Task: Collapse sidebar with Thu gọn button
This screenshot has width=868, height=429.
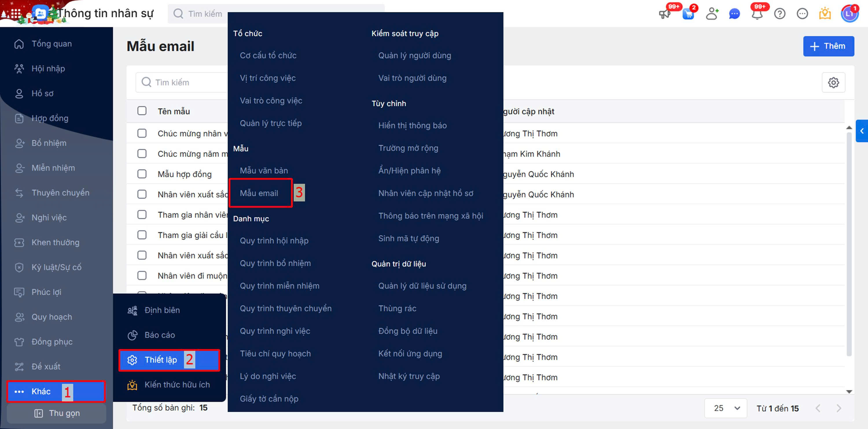Action: point(57,413)
